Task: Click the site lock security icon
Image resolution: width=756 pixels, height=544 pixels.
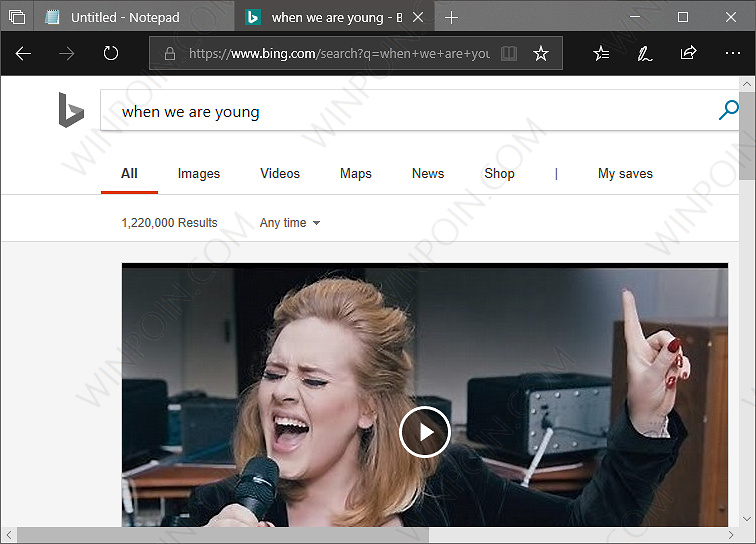Action: 170,54
